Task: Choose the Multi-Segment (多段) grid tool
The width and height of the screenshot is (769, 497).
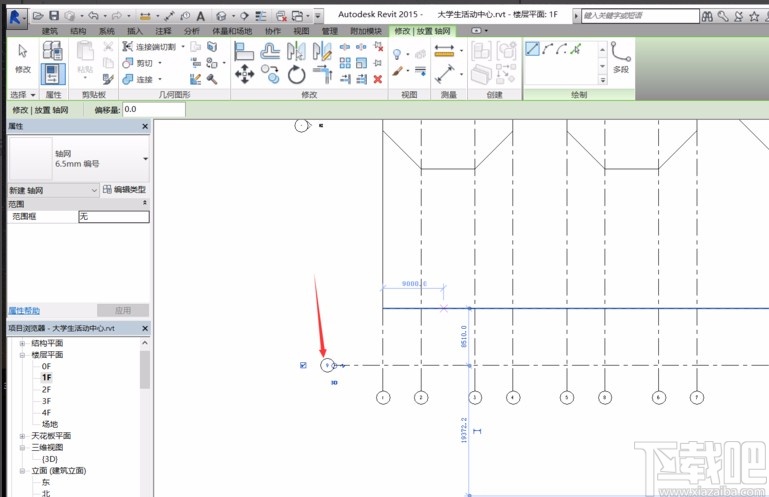Action: [x=620, y=58]
